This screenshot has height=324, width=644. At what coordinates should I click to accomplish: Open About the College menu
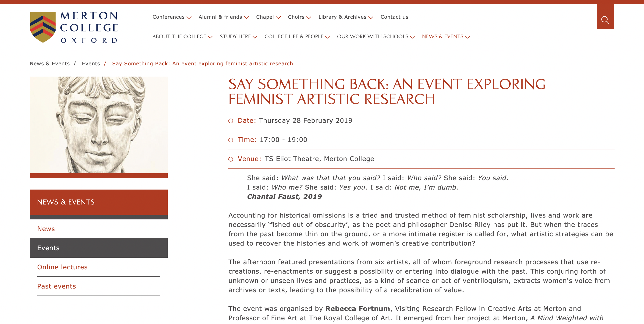[x=179, y=36]
